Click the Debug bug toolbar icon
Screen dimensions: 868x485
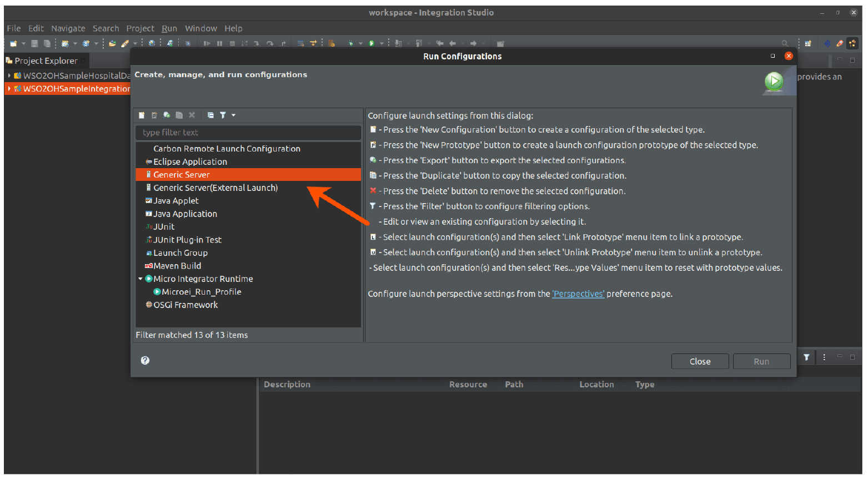coord(350,43)
